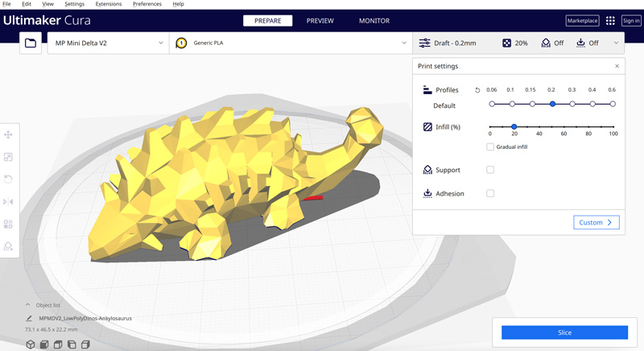Open file with the folder icon
The image size is (644, 351).
click(31, 43)
